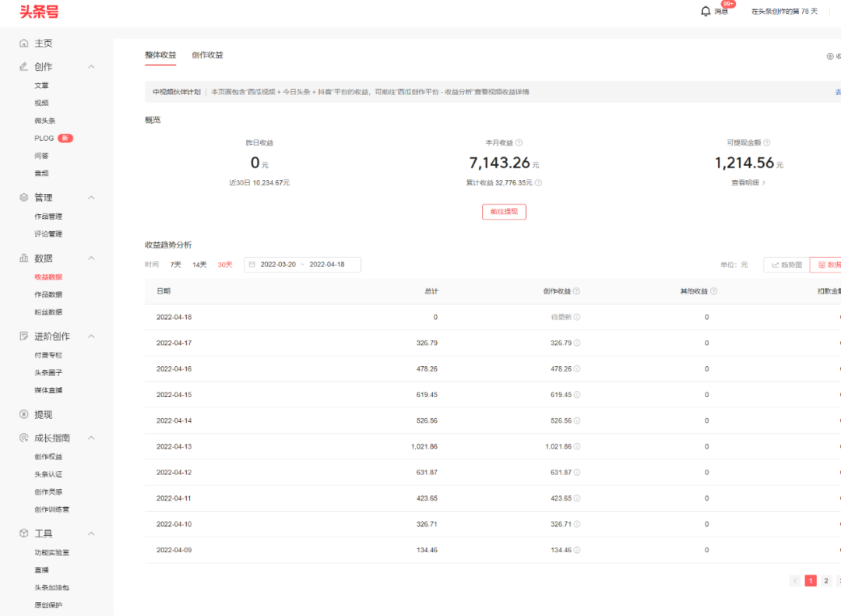Go to page 2 of results

click(826, 580)
